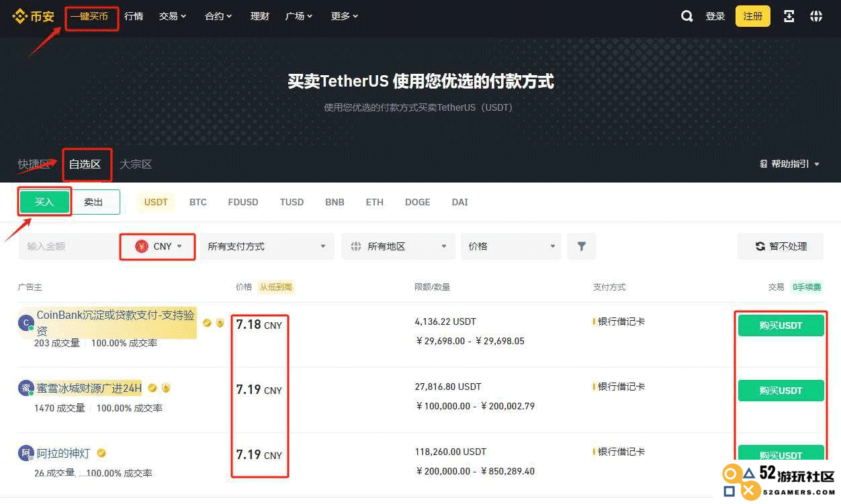Click 阿拉的神灯 advertiser avatar
Image resolution: width=841 pixels, height=504 pixels.
26,454
